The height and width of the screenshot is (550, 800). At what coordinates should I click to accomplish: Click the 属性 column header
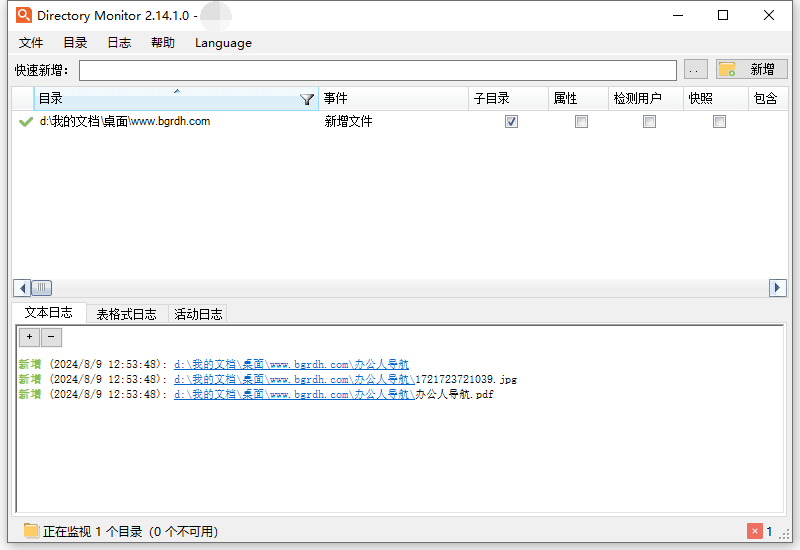pyautogui.click(x=579, y=98)
